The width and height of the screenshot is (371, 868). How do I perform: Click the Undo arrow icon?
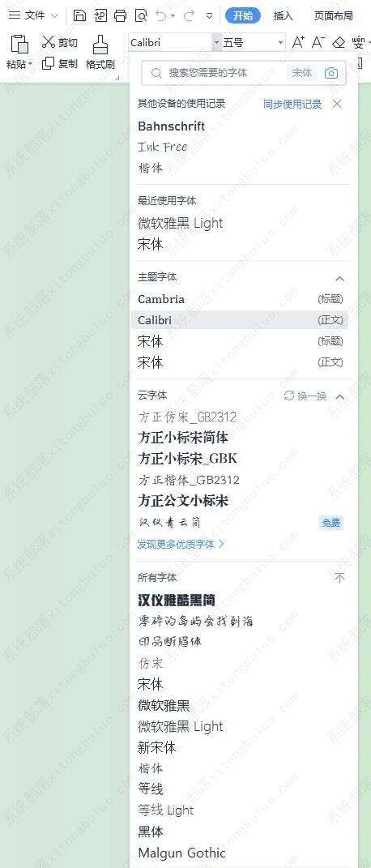pyautogui.click(x=161, y=16)
